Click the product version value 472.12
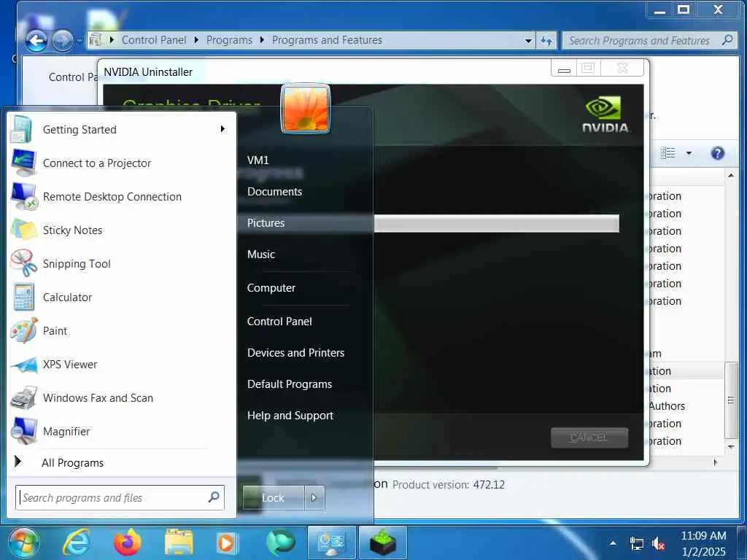Screen dimensions: 747x560 (x=489, y=485)
